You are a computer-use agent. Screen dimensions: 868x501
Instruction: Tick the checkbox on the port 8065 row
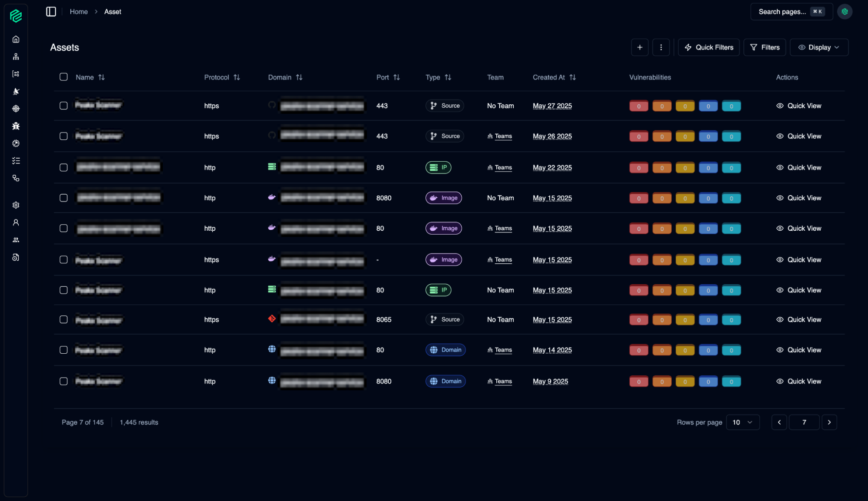point(63,319)
